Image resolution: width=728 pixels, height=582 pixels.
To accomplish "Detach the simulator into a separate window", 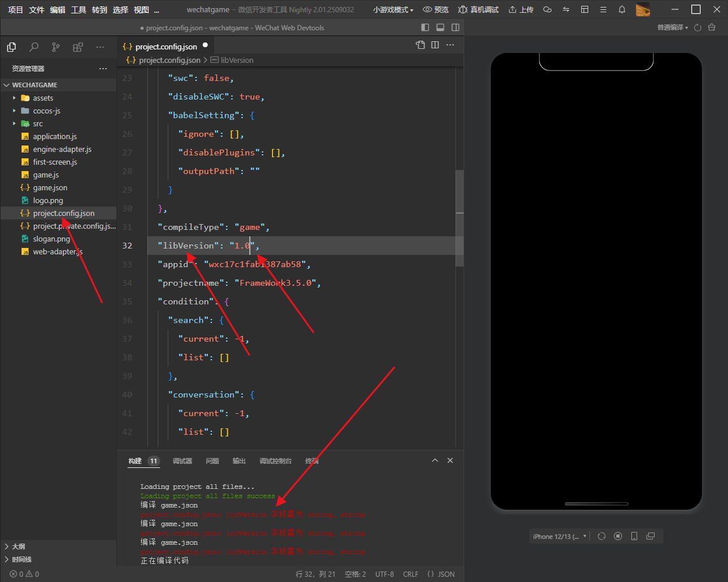I will [651, 536].
